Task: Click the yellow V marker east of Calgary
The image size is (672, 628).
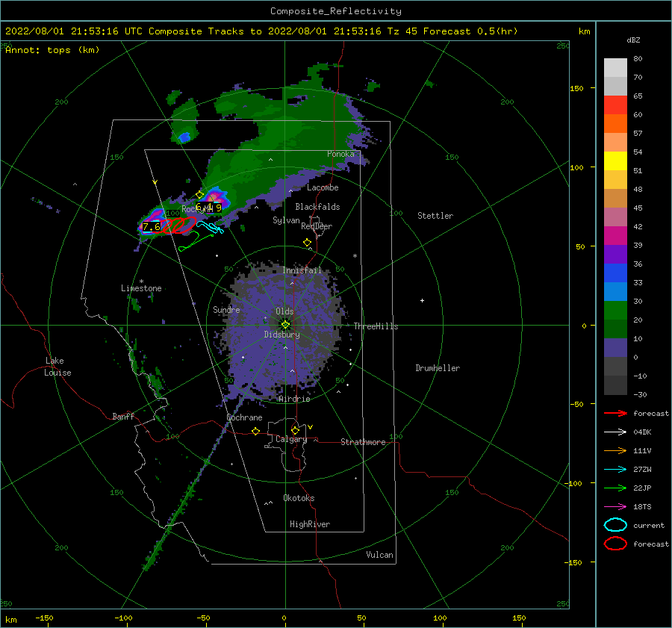Action: point(311,427)
